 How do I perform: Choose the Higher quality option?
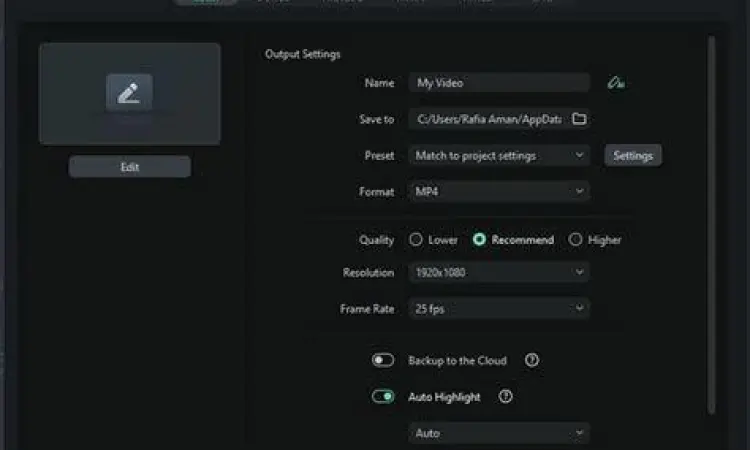(x=575, y=240)
